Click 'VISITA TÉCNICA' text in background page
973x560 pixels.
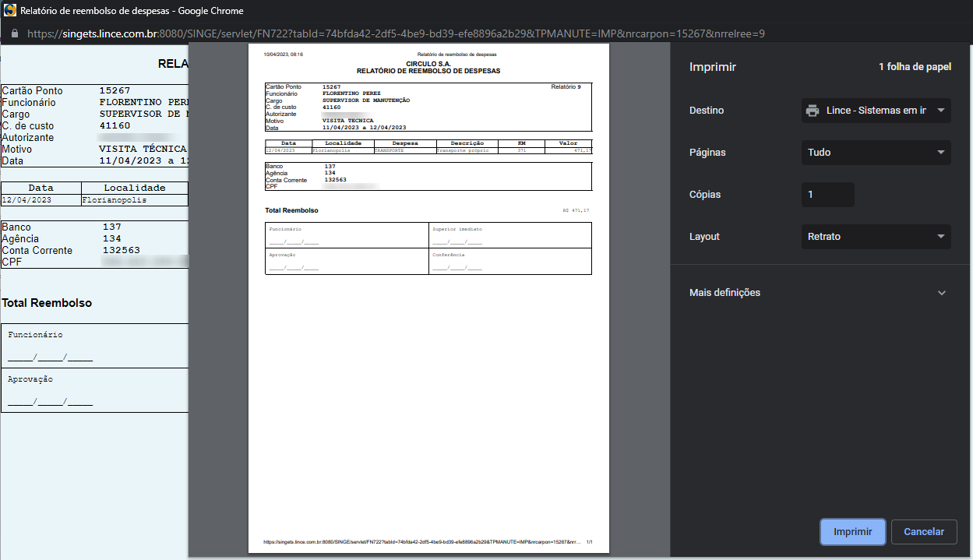pyautogui.click(x=143, y=149)
